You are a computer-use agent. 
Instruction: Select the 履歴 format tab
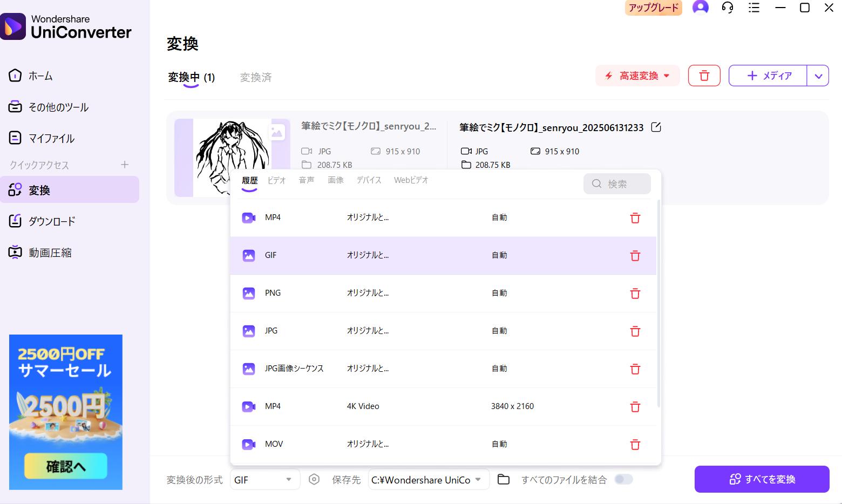249,180
